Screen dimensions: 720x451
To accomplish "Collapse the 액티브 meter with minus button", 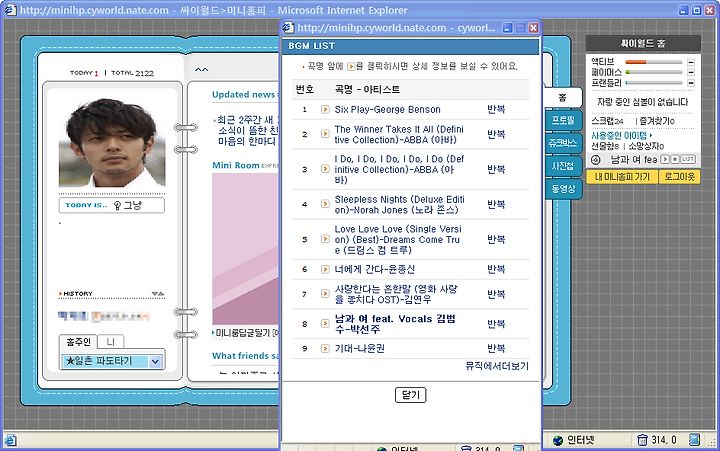I will click(x=691, y=62).
